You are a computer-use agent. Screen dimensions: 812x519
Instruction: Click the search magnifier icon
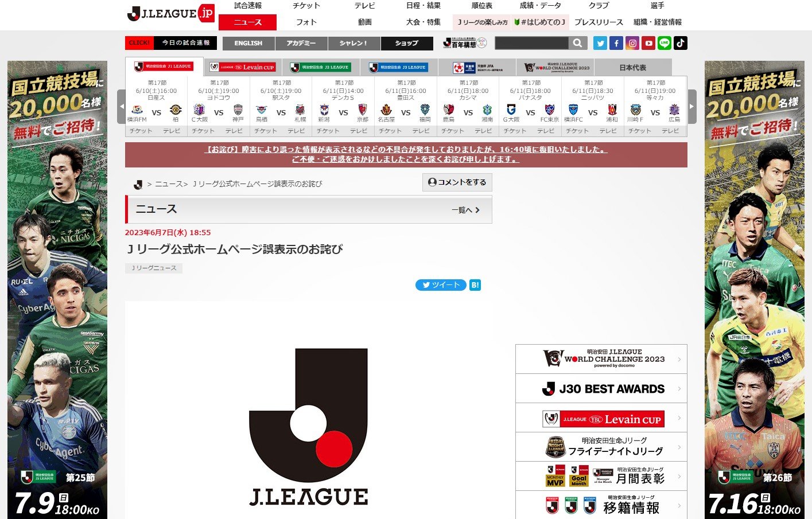[x=578, y=42]
